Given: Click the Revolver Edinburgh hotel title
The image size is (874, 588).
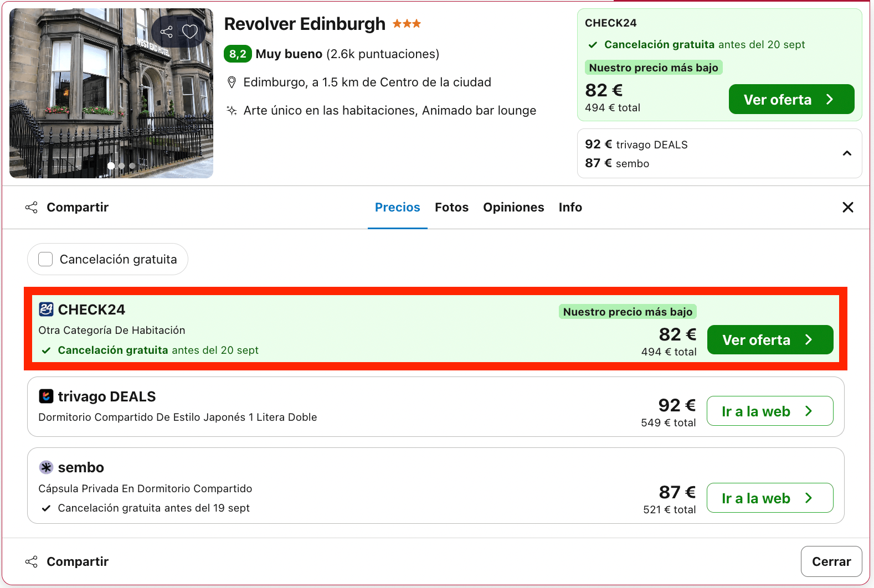Looking at the screenshot, I should pos(305,24).
